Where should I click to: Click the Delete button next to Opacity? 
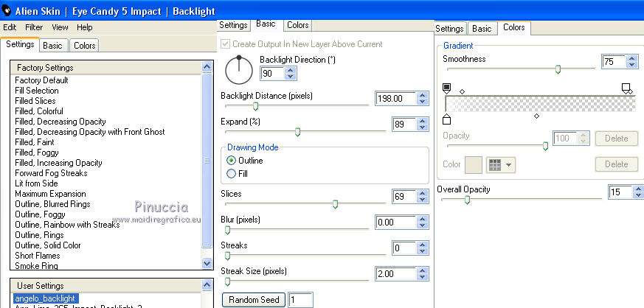tap(617, 139)
